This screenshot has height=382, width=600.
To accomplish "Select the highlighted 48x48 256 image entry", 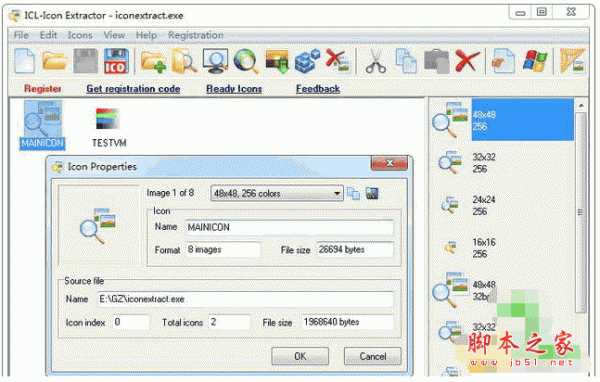I will (x=503, y=120).
